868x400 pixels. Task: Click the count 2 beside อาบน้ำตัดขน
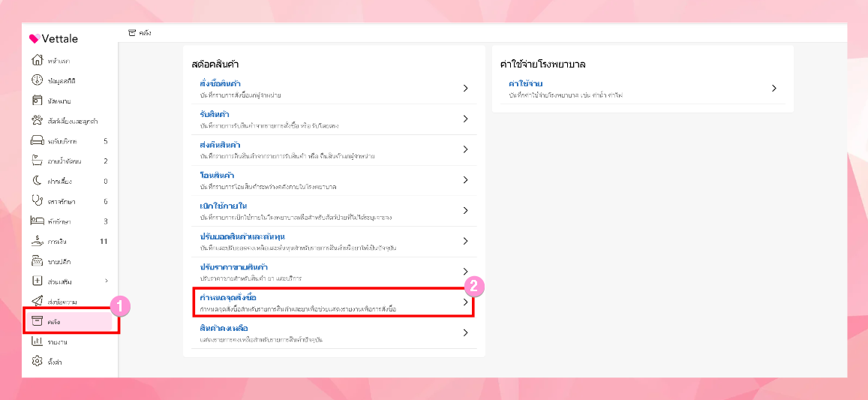[106, 161]
